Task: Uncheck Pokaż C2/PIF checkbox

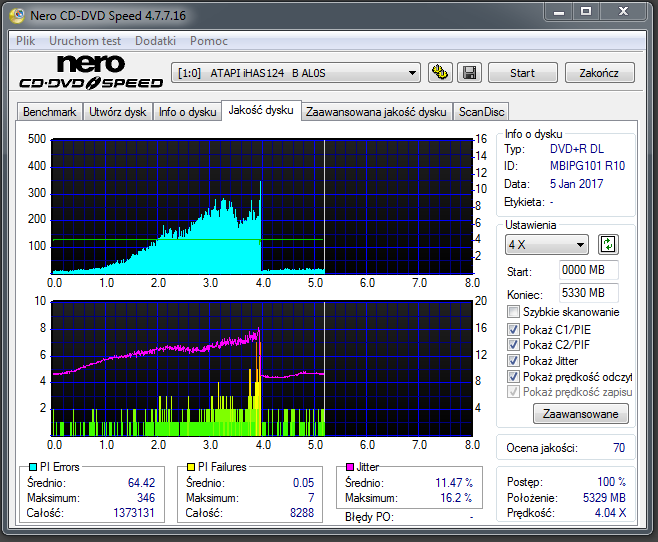Action: click(x=513, y=344)
